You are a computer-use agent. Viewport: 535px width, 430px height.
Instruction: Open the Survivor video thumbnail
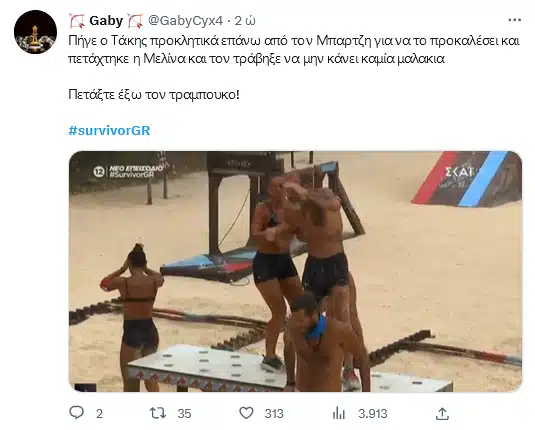pyautogui.click(x=295, y=271)
